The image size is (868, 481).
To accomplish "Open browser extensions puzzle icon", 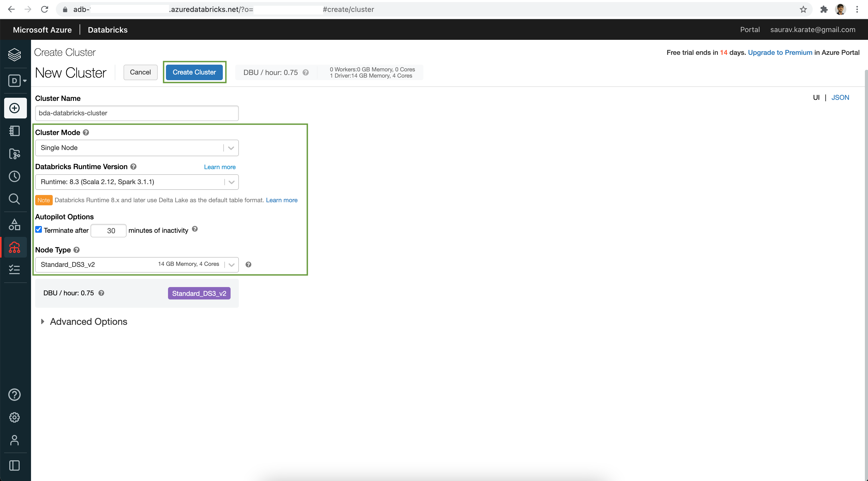I will [x=824, y=9].
